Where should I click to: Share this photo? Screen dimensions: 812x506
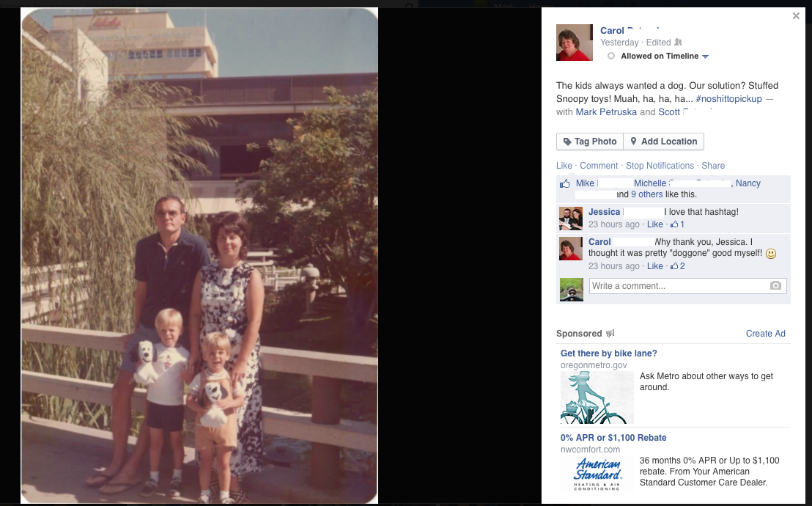[713, 166]
